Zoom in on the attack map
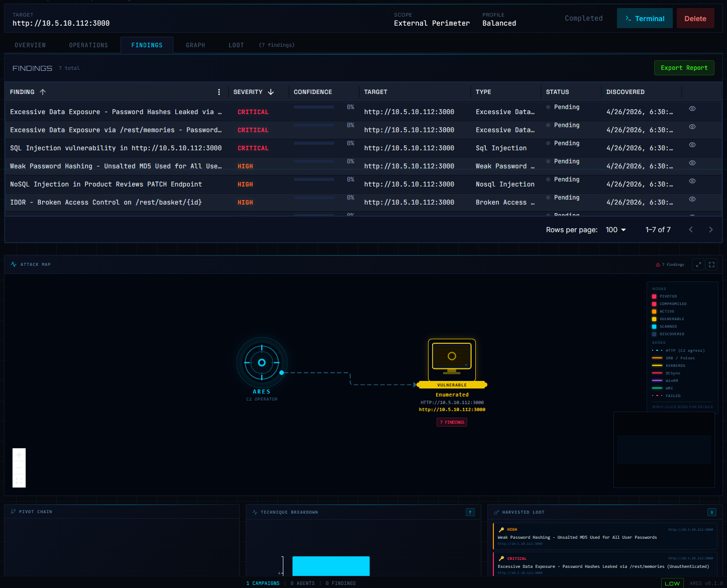This screenshot has width=727, height=588. [x=19, y=455]
